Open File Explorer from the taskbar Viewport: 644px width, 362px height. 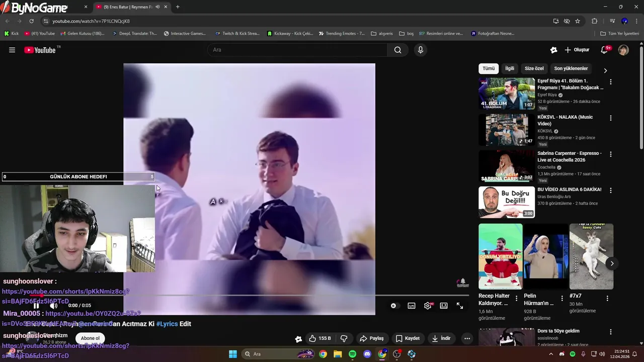338,354
